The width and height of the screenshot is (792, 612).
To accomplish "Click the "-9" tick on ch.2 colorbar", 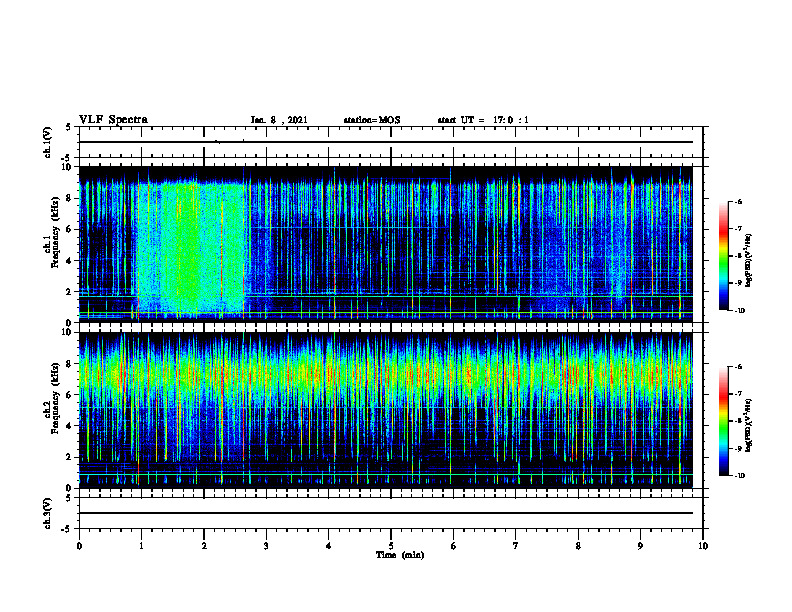I will (737, 448).
